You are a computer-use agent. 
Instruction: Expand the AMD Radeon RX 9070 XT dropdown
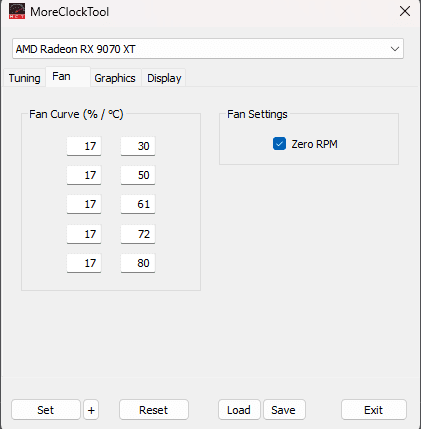pyautogui.click(x=208, y=49)
